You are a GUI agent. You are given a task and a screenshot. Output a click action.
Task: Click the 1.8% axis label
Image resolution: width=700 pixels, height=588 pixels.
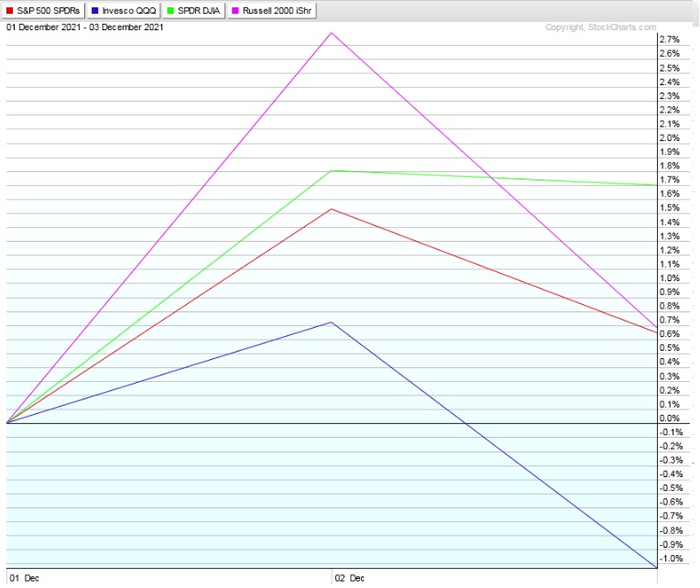pyautogui.click(x=670, y=166)
